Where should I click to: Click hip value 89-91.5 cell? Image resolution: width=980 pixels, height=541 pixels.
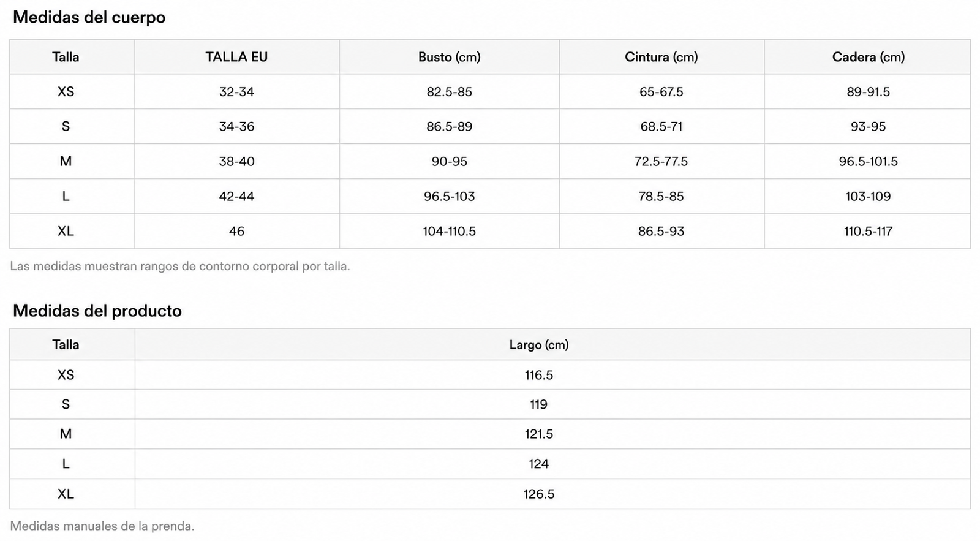coord(868,92)
